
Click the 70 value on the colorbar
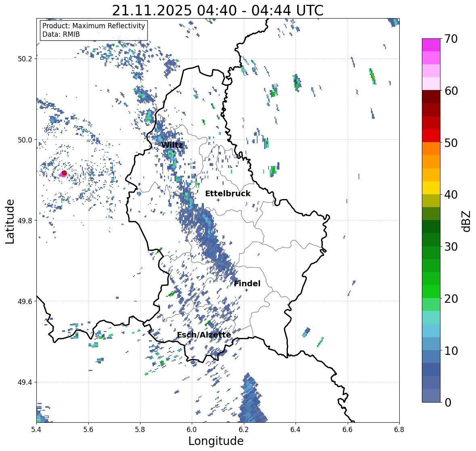pos(451,39)
